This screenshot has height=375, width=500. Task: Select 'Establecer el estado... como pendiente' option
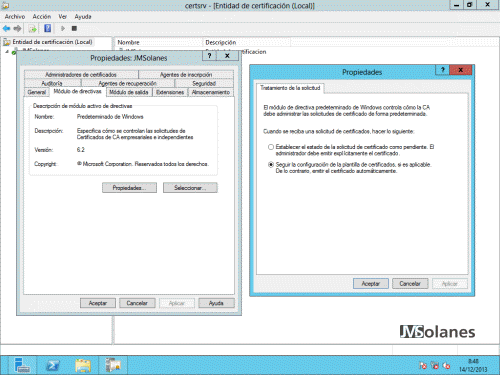pyautogui.click(x=271, y=147)
